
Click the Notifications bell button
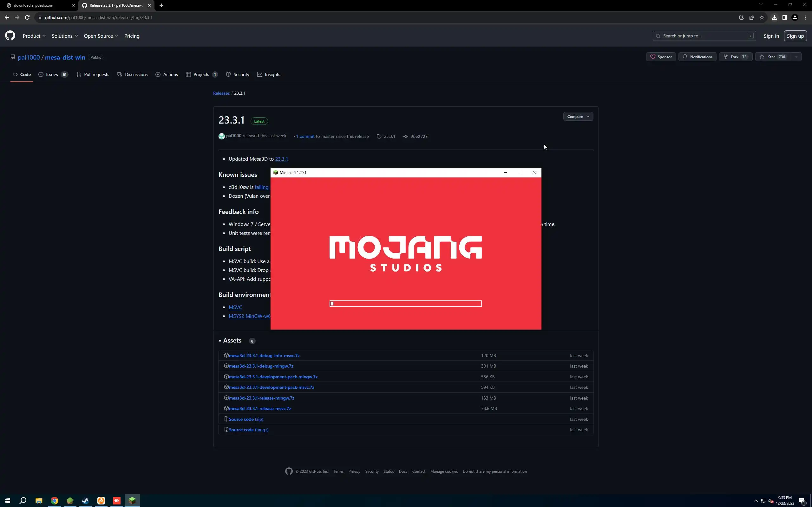pos(697,57)
